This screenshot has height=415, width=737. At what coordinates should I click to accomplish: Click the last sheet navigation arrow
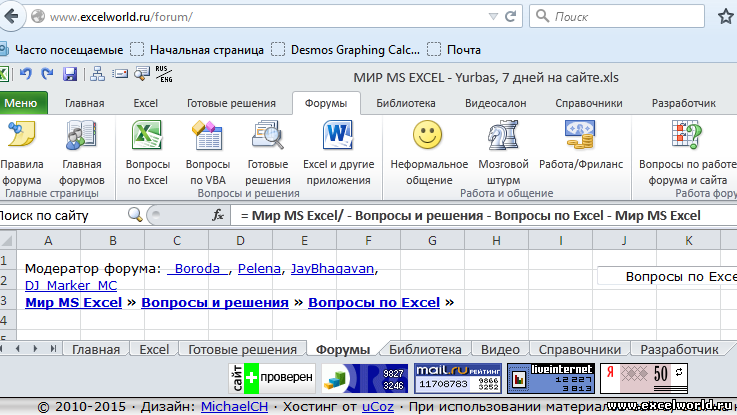click(x=53, y=349)
